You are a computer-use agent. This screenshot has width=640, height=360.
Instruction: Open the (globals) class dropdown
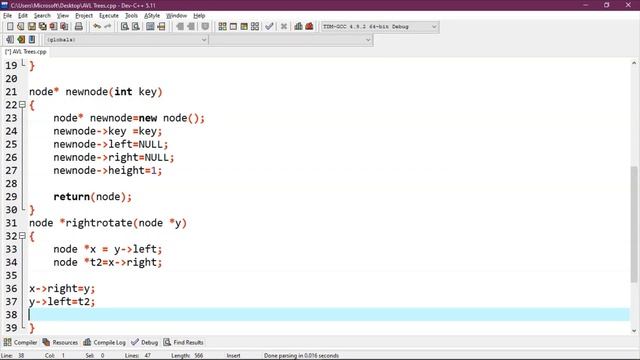pos(127,40)
